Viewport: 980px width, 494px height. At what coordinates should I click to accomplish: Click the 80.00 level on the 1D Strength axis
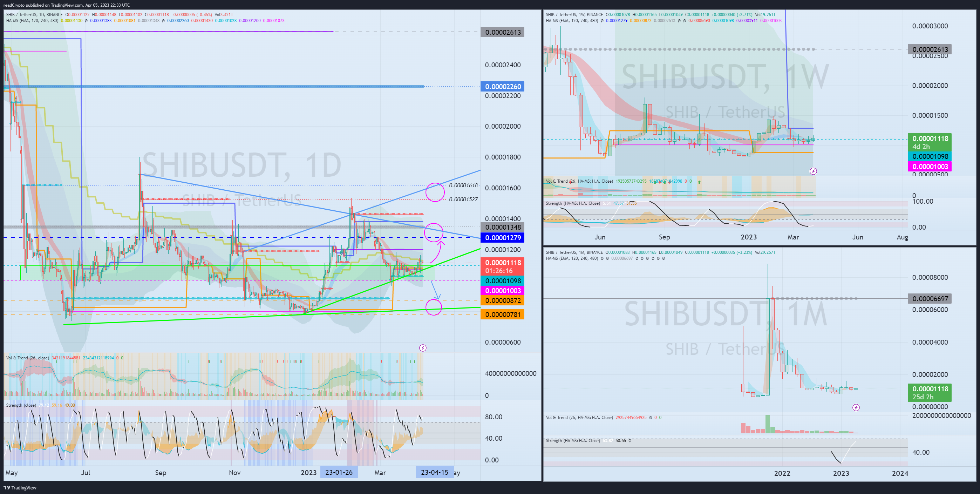[x=494, y=417]
